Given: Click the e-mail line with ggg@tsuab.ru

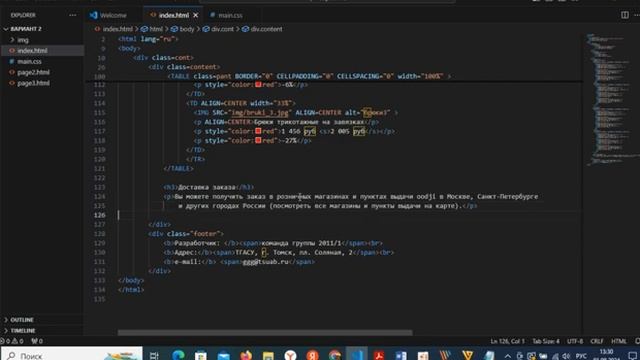Looking at the screenshot, I should pos(239,262).
